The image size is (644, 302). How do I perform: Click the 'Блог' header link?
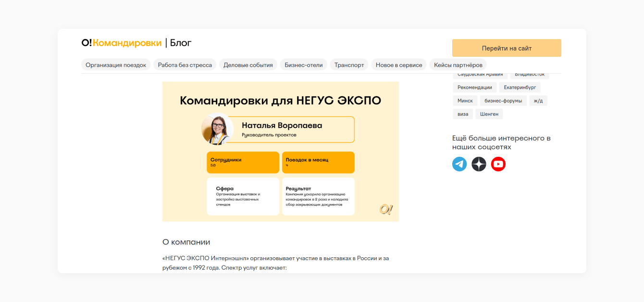[x=181, y=43]
